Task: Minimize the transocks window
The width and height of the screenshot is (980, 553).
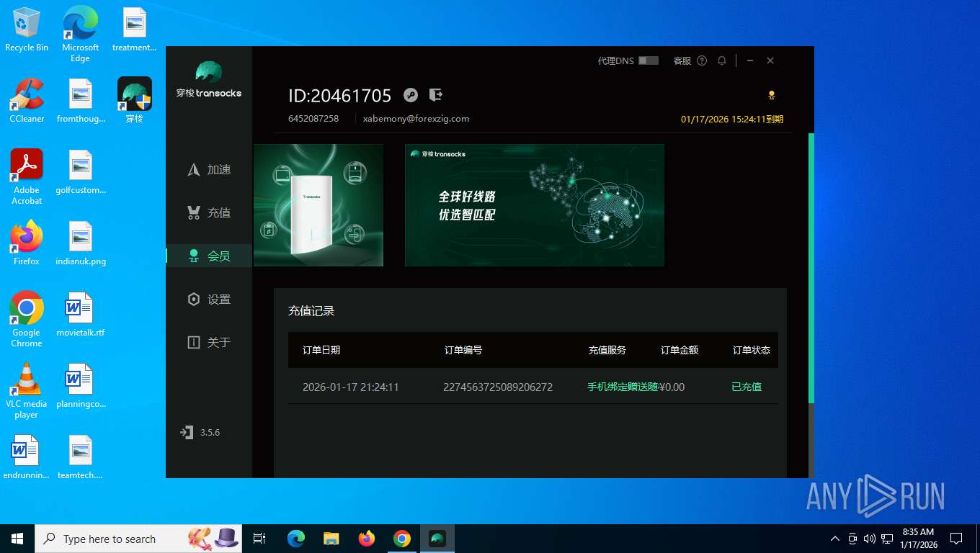Action: pos(750,60)
